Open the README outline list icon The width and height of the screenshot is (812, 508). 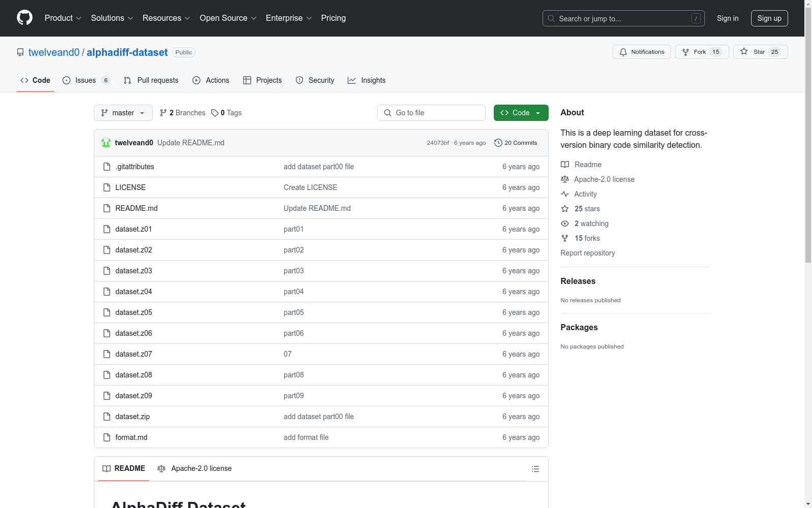click(535, 469)
